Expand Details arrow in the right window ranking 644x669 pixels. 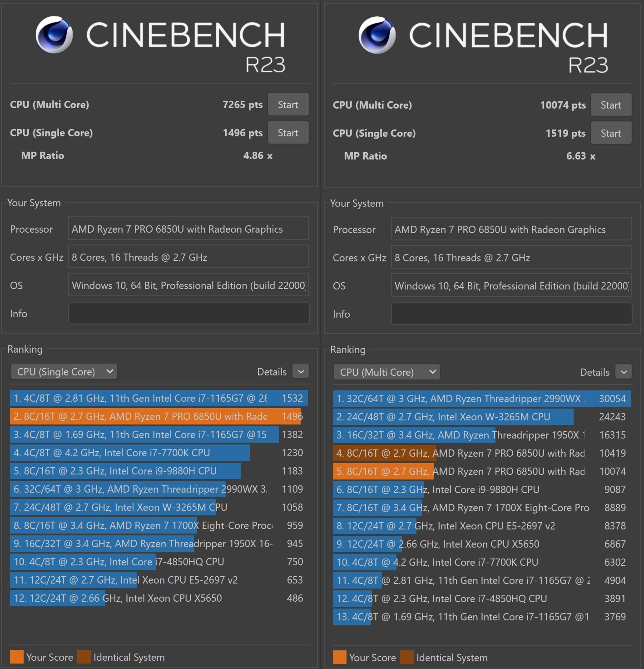point(624,372)
